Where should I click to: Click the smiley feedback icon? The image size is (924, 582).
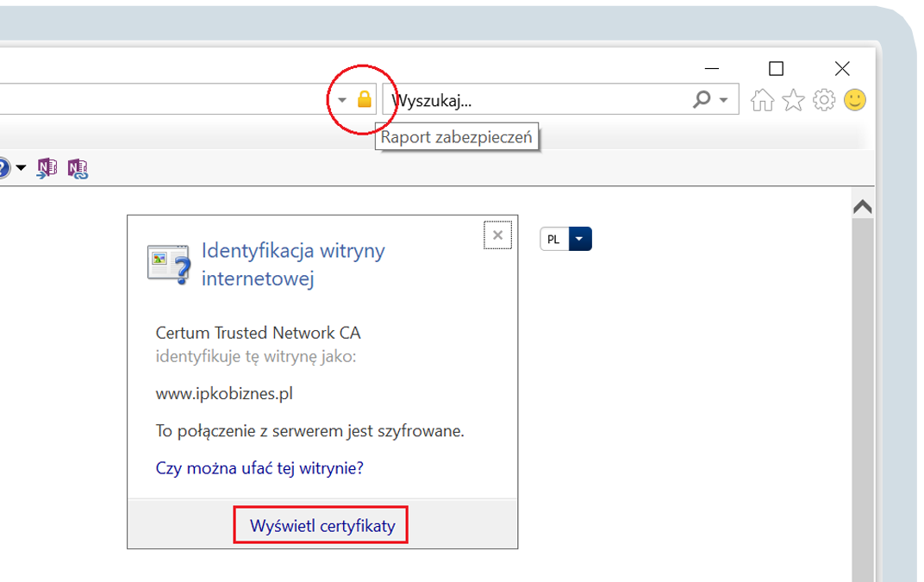(x=854, y=100)
